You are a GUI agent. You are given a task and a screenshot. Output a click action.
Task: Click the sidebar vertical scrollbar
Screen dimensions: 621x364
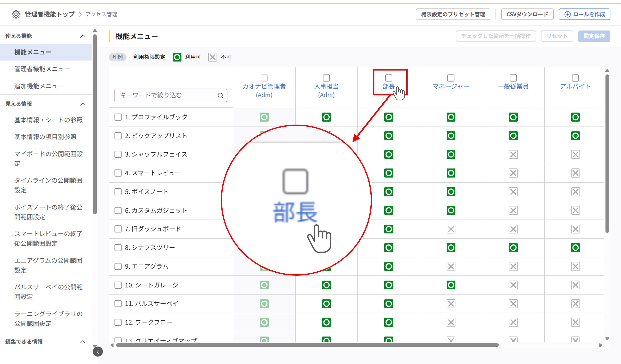point(95,124)
